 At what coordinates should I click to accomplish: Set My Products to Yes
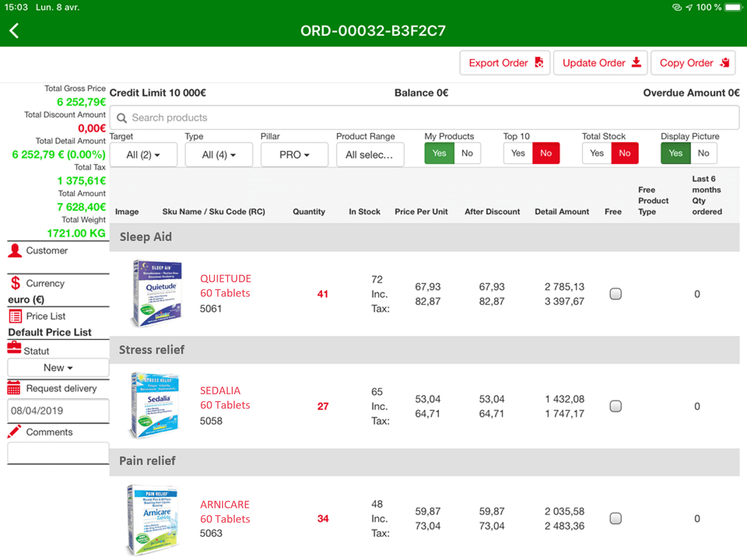click(x=439, y=153)
